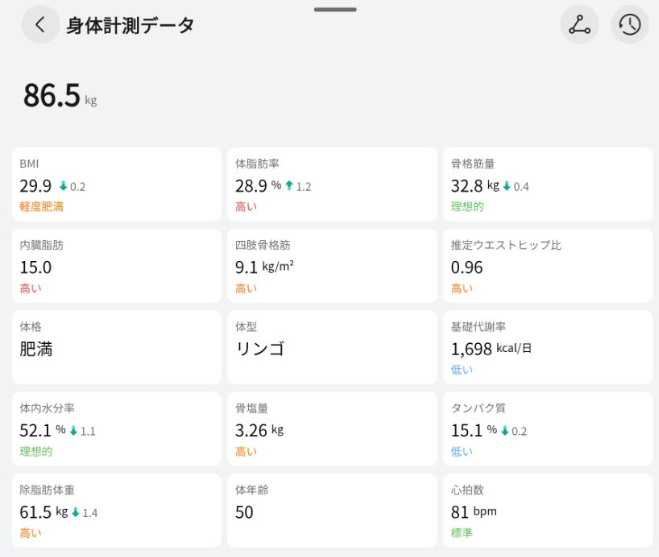
Task: View the 基礎代謝率 1,698 kcal card
Action: pos(548,347)
